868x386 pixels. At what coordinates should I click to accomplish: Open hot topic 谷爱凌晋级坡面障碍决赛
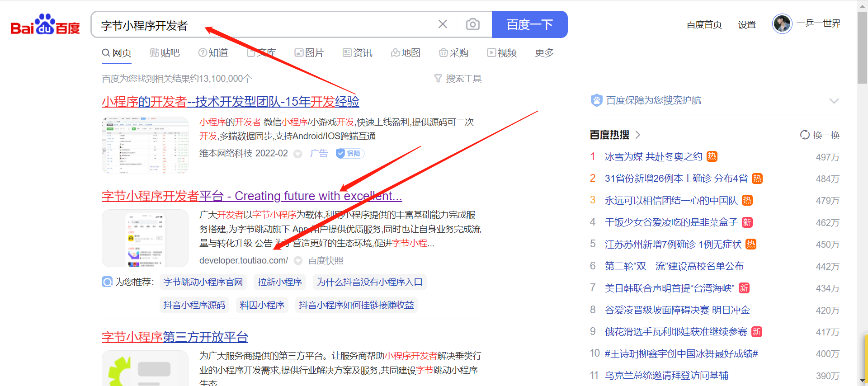pos(677,310)
